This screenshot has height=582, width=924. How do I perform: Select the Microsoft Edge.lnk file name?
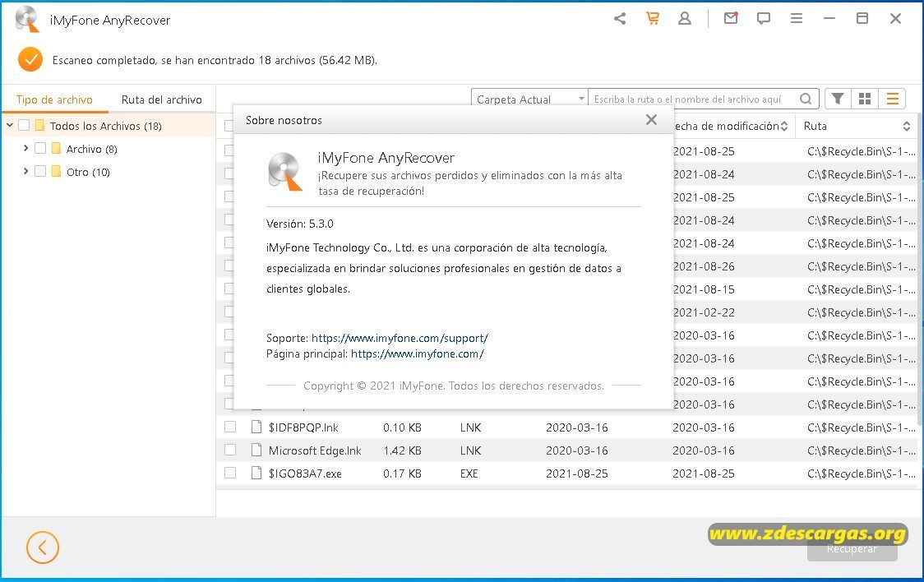pyautogui.click(x=315, y=450)
